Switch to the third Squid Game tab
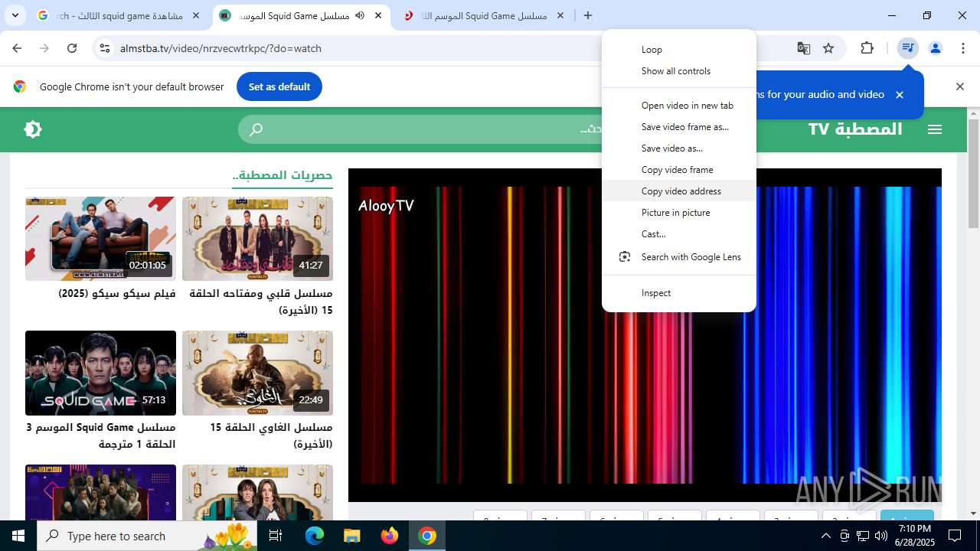This screenshot has height=551, width=980. tap(484, 15)
